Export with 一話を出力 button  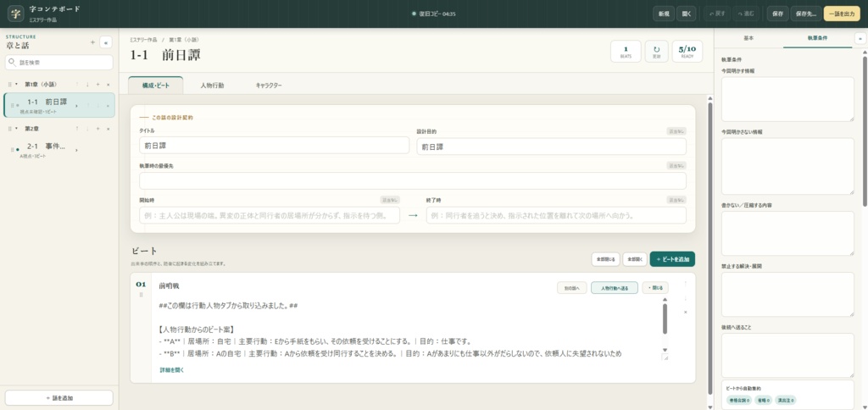coord(842,14)
